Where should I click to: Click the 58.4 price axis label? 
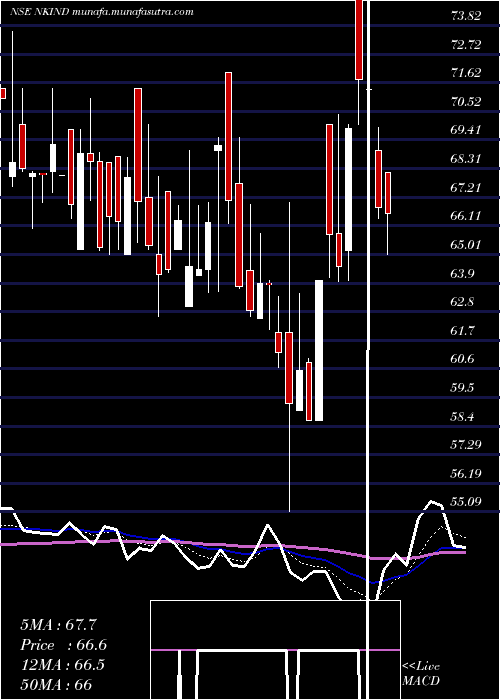click(x=463, y=416)
